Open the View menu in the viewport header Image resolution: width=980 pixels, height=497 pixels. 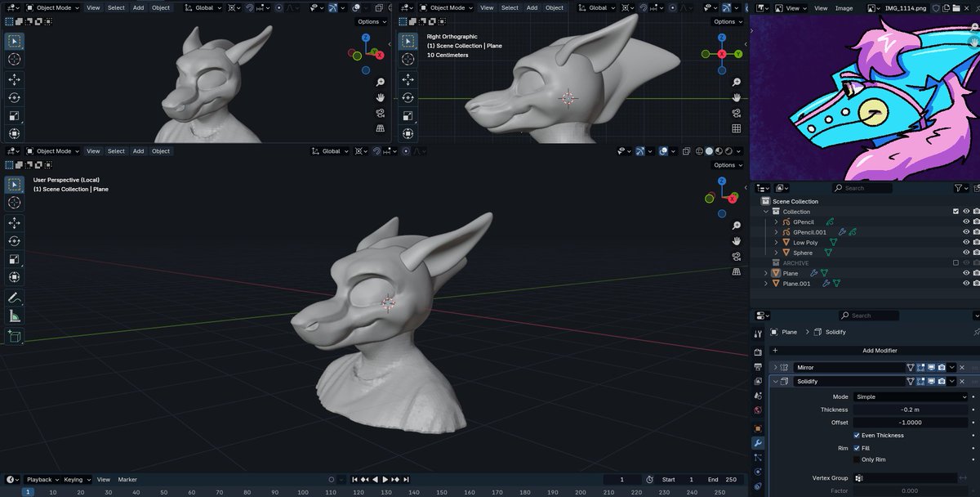[x=93, y=151]
